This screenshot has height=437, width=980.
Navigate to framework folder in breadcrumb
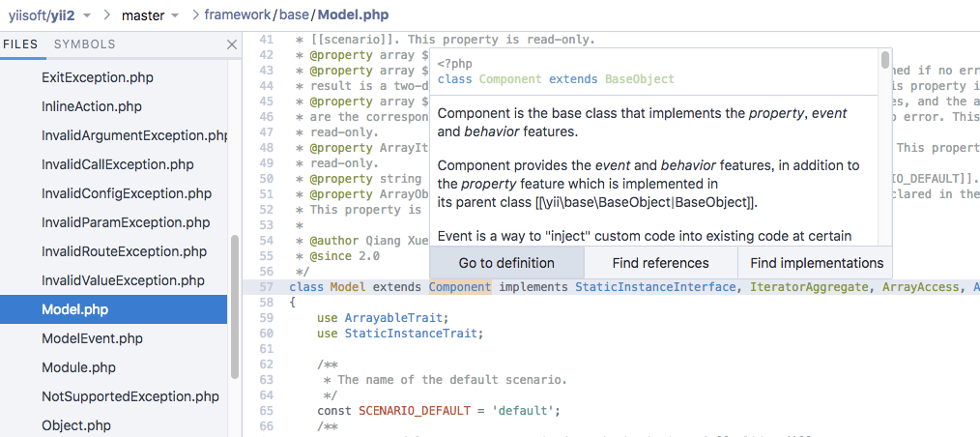tap(236, 15)
